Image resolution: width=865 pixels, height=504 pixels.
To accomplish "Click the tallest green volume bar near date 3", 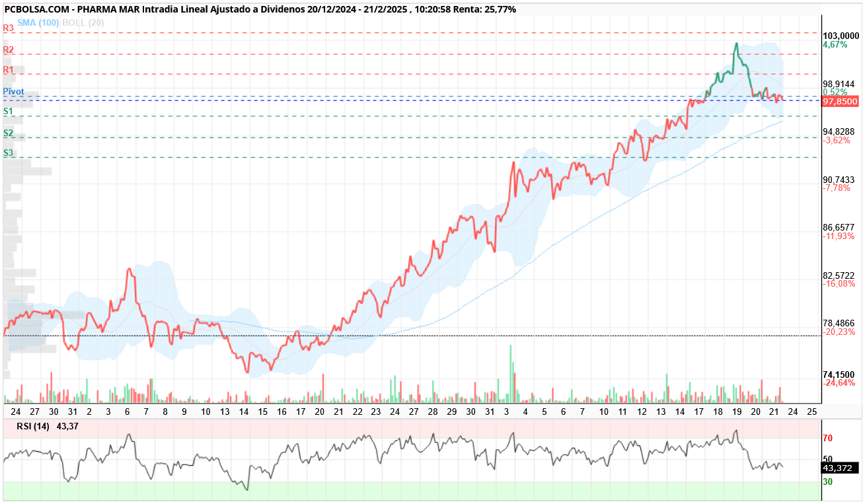I will (x=511, y=373).
